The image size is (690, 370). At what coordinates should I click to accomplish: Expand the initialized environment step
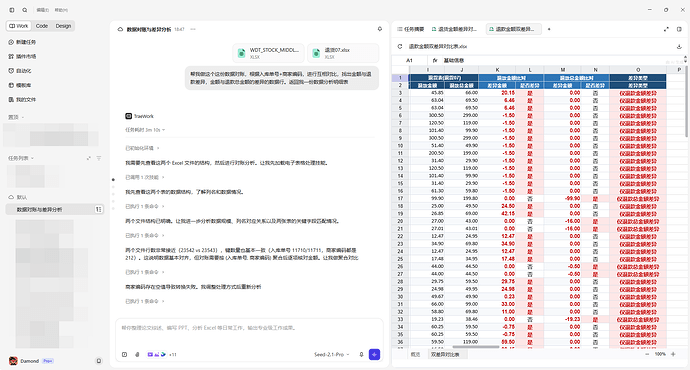tap(142, 148)
